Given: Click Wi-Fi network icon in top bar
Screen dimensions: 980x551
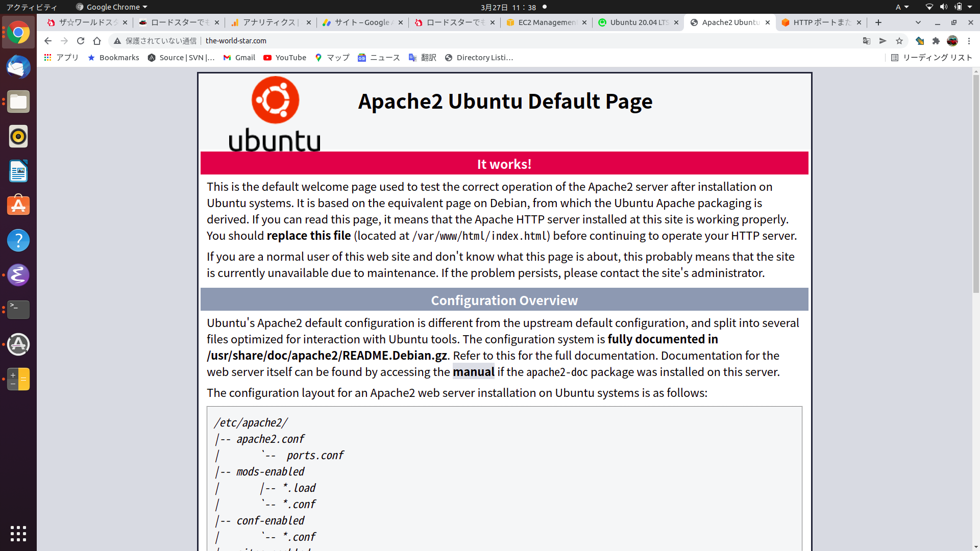Looking at the screenshot, I should pos(929,7).
